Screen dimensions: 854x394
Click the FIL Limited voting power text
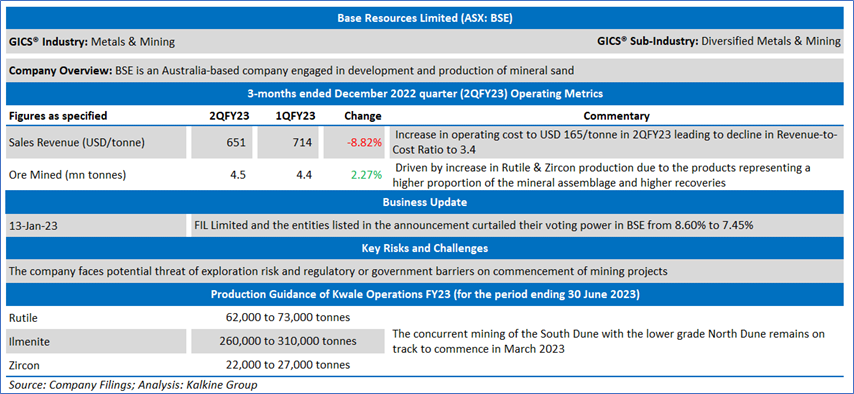click(x=473, y=226)
